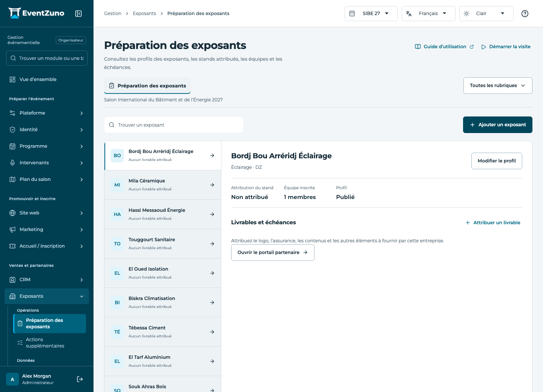
Task: Open Préparation des exposants sidebar item
Action: (x=50, y=323)
